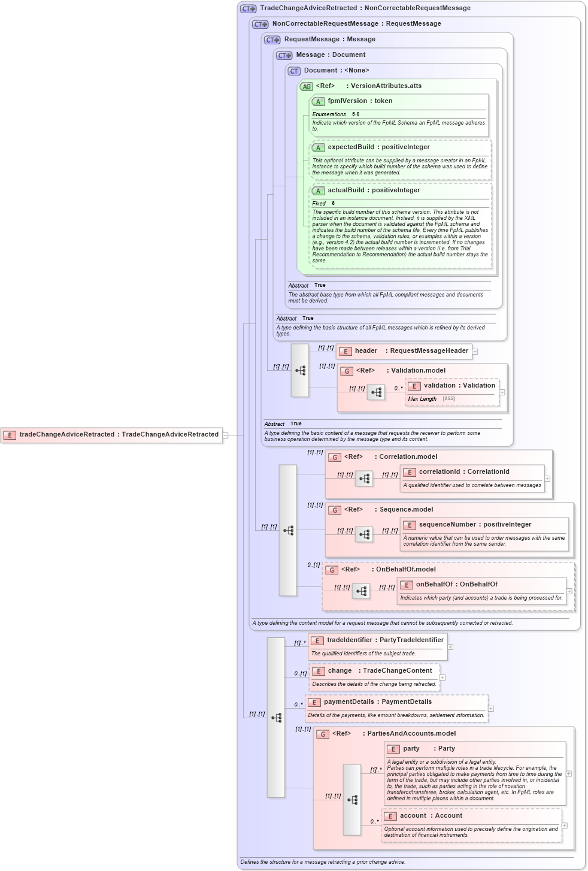
Task: Click the sequence compositor inside Correlation.model
Action: [364, 479]
